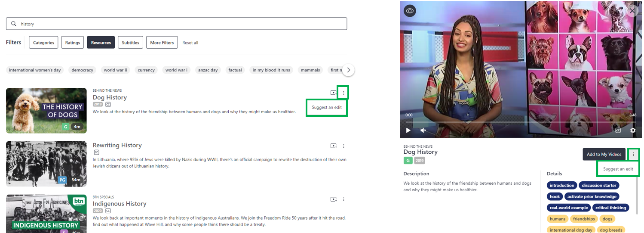Screen dimensions: 644x233
Task: Select the anzac day tag
Action: click(208, 70)
